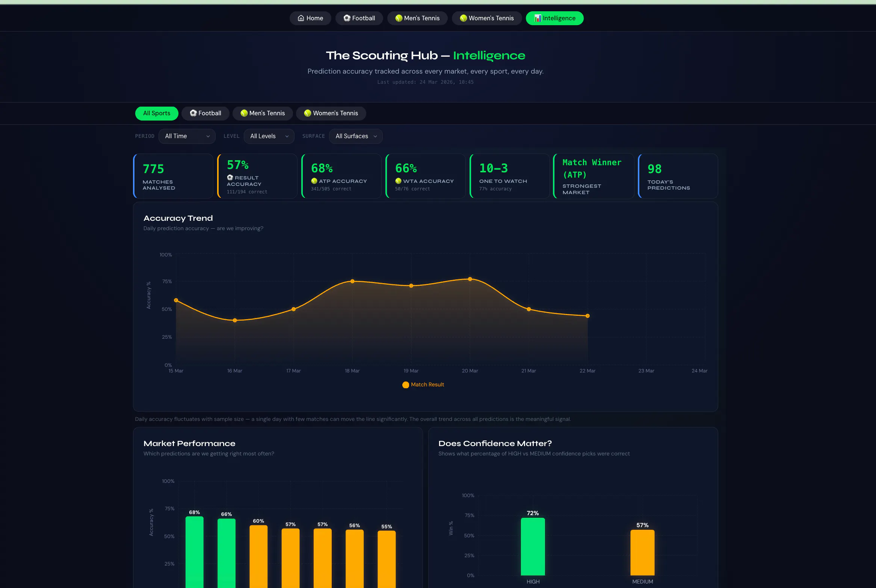
Task: Click the Does Confidence Matter? heading
Action: 495,443
